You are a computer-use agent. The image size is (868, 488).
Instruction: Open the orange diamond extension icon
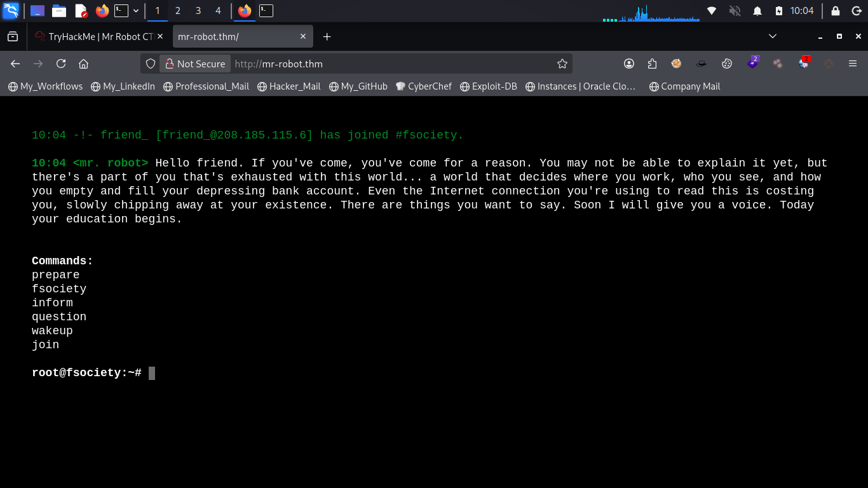point(828,64)
